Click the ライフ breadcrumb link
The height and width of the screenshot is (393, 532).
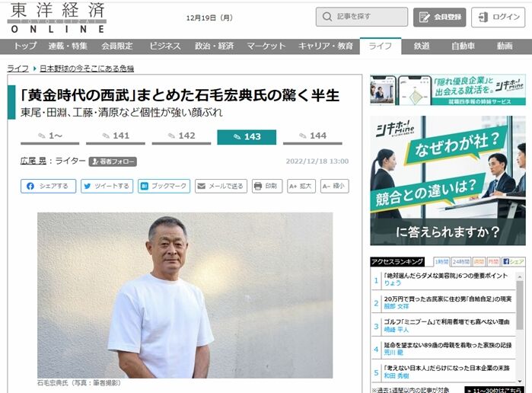18,69
